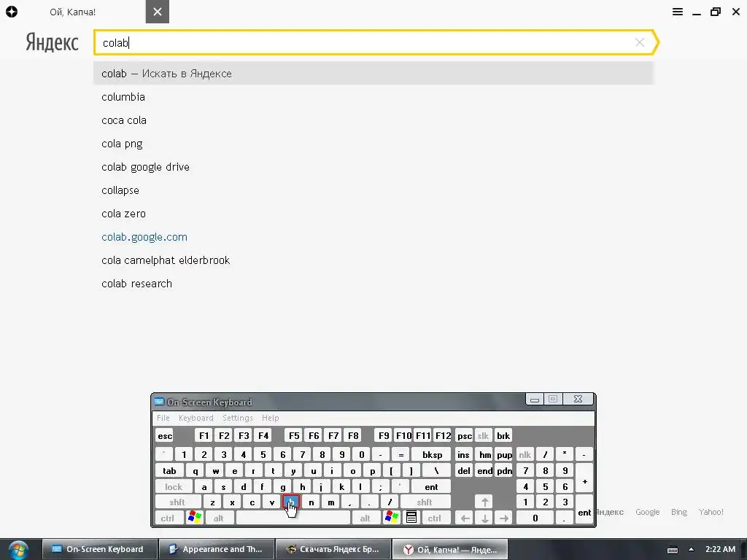The width and height of the screenshot is (747, 560).
Task: Select 'colab — Искать в Яндексе' suggestion
Action: click(x=373, y=74)
